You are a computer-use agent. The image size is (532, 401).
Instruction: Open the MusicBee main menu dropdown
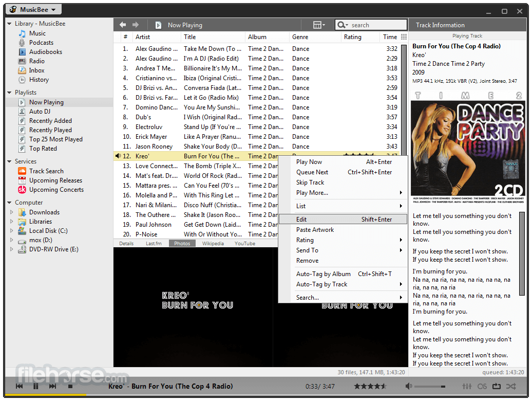(x=33, y=9)
